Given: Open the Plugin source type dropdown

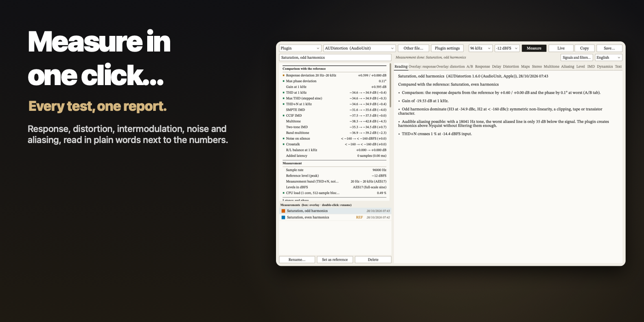Looking at the screenshot, I should [300, 48].
